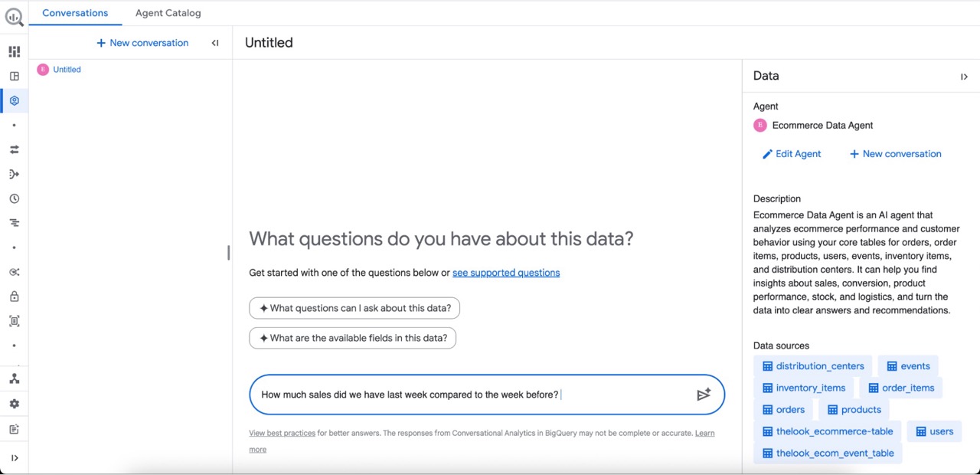Click the lock icon in the sidebar
The height and width of the screenshot is (475, 980).
(x=14, y=296)
